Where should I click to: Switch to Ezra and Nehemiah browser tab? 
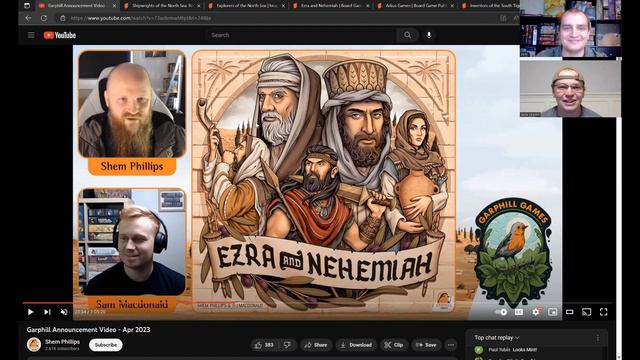(331, 6)
